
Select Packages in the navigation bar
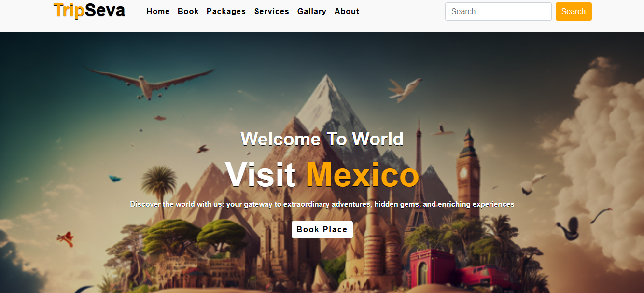226,11
